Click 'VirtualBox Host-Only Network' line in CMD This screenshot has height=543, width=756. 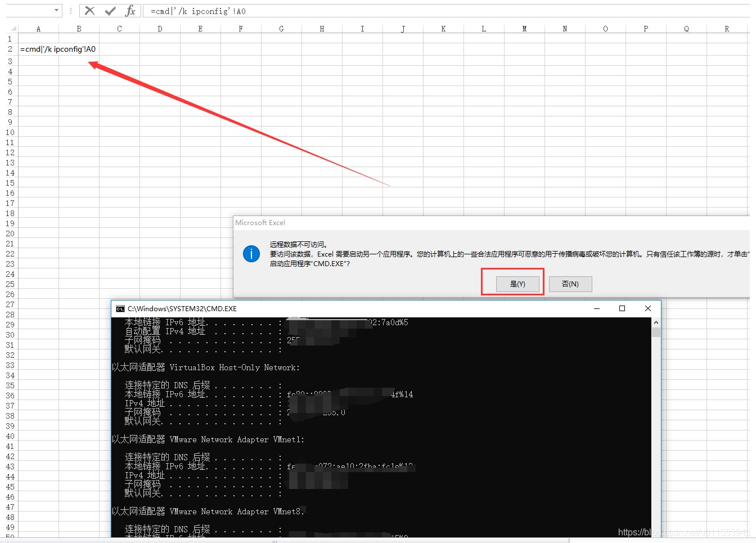coord(206,367)
